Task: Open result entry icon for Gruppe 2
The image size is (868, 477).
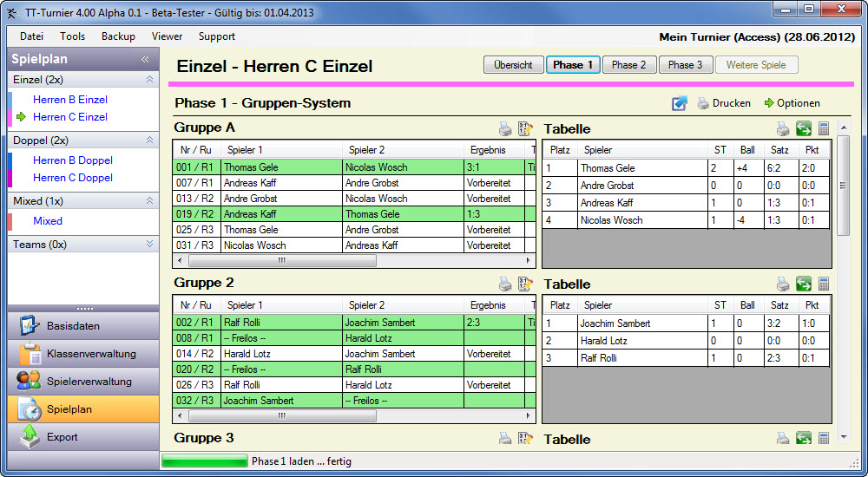Action: click(x=524, y=284)
